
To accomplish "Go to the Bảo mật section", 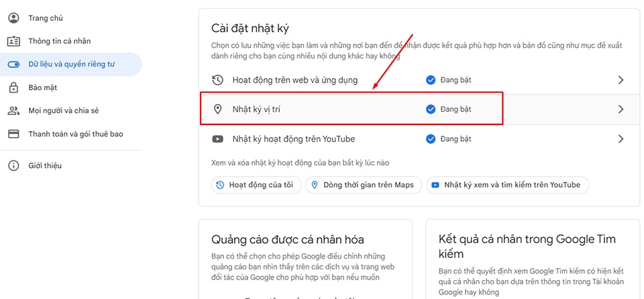I will click(70, 87).
